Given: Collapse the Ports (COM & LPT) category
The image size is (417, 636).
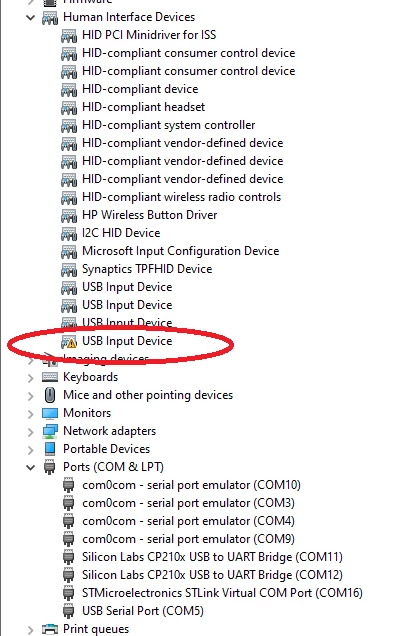Looking at the screenshot, I should (30, 467).
